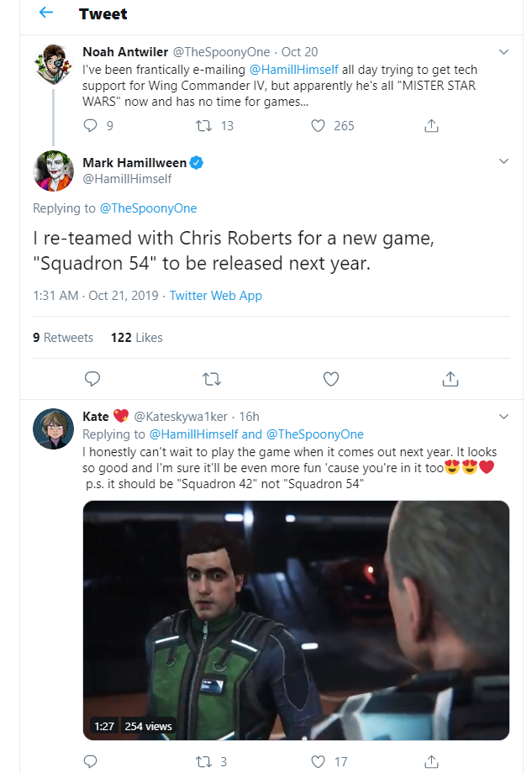View the 122 Likes list

[137, 338]
